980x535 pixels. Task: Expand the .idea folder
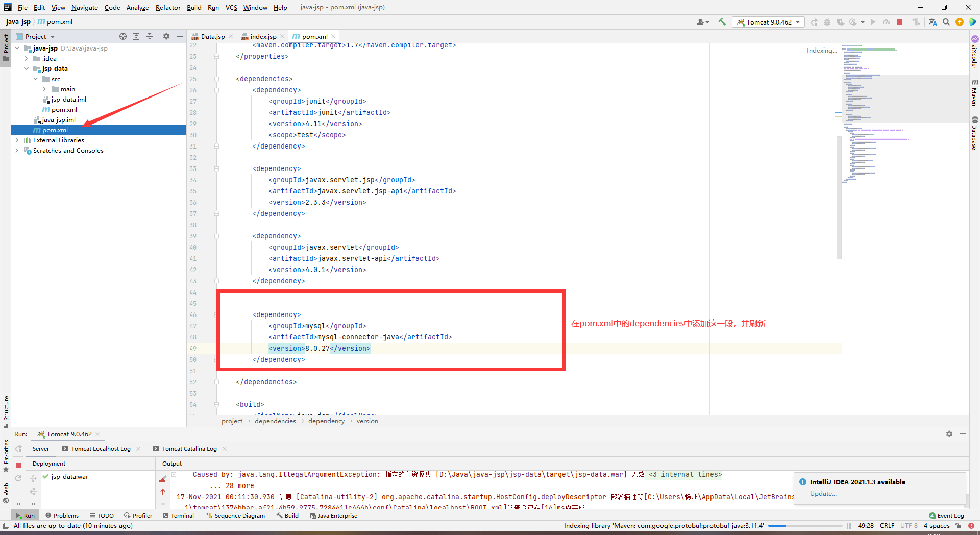tap(27, 59)
